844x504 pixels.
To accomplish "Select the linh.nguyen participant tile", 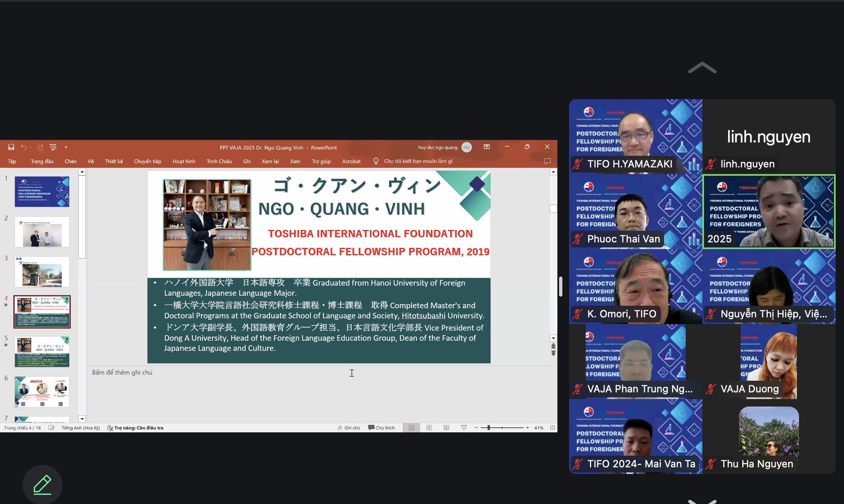I will [769, 136].
